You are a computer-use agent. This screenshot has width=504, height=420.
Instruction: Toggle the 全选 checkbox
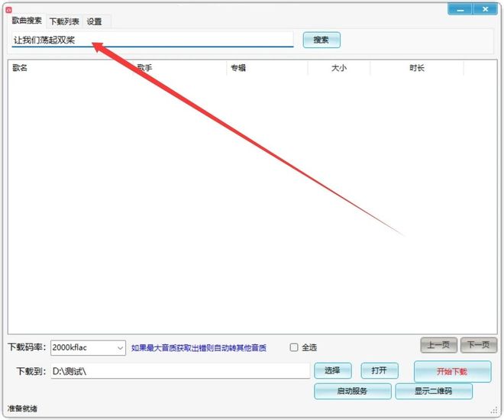294,347
